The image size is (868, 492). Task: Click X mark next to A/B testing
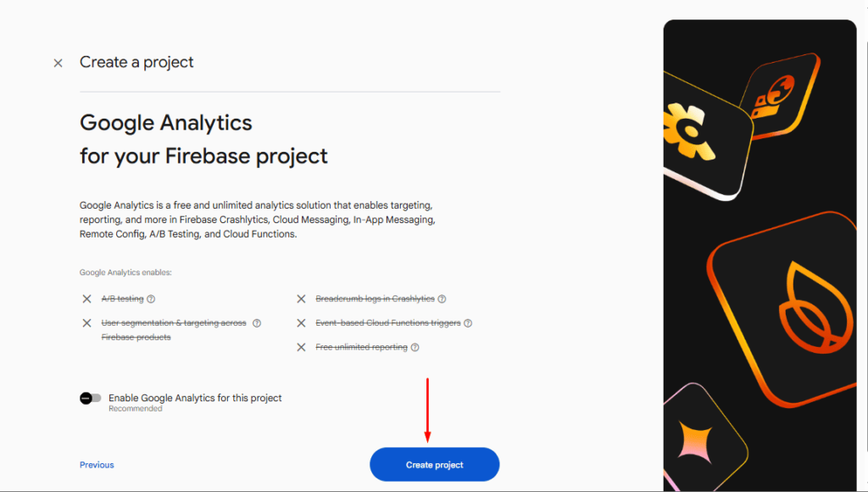(x=87, y=299)
